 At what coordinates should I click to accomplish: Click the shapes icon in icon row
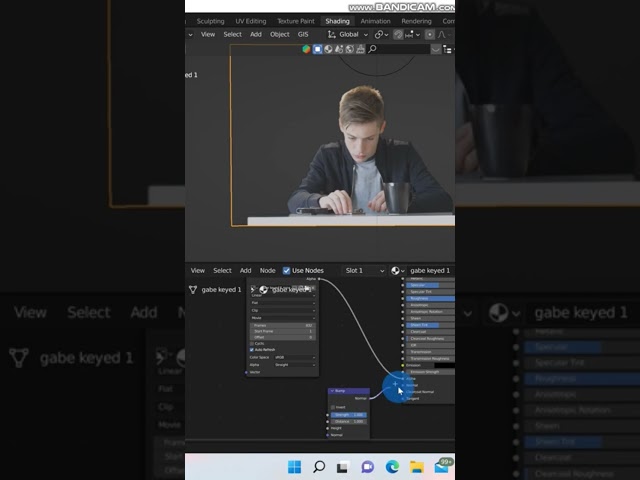(339, 49)
